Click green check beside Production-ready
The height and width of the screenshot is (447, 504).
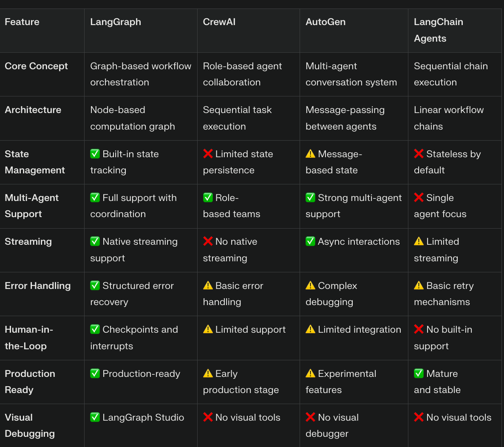click(95, 373)
